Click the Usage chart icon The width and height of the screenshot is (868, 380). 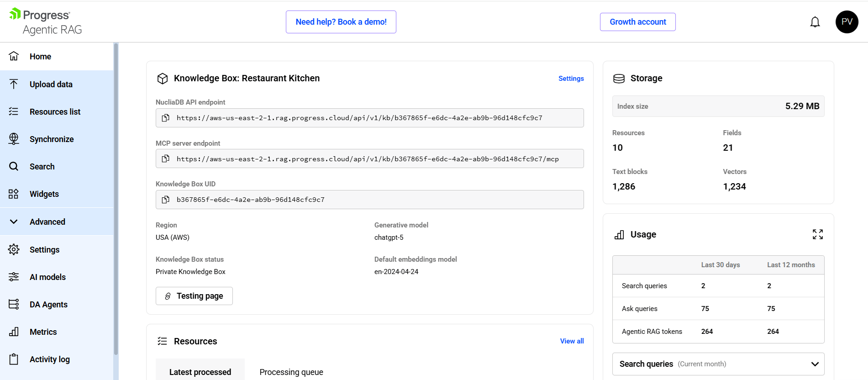619,235
